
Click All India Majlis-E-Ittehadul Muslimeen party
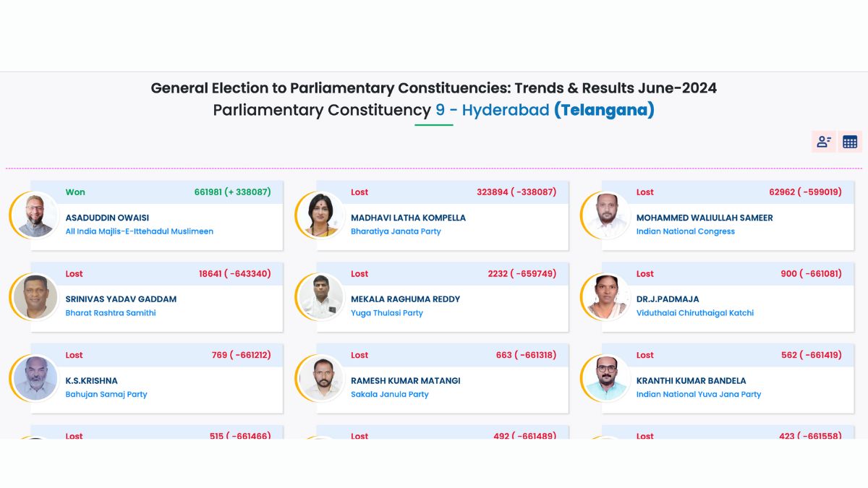(139, 231)
